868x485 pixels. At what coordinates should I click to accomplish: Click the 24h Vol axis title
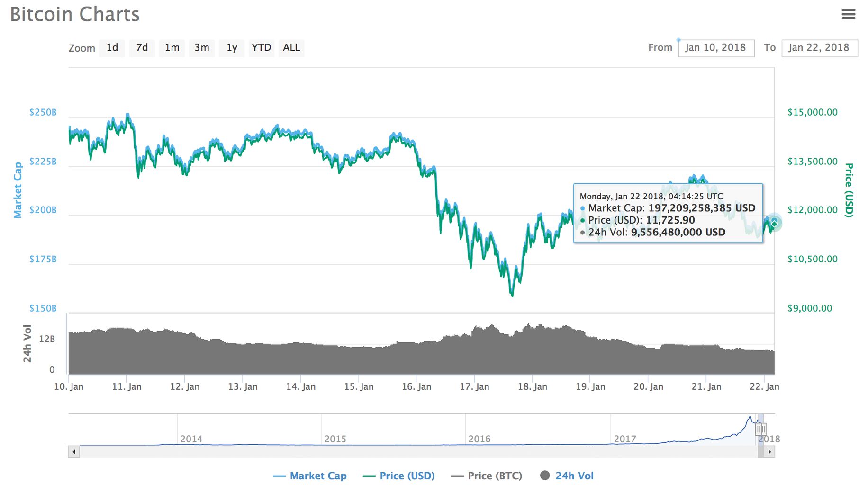pos(27,344)
